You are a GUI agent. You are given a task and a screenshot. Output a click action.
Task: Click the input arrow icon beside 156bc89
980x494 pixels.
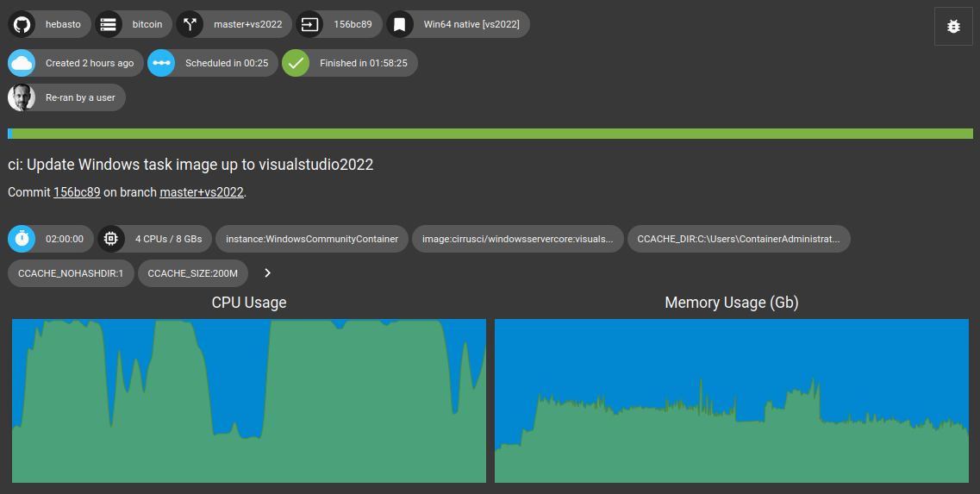click(310, 24)
